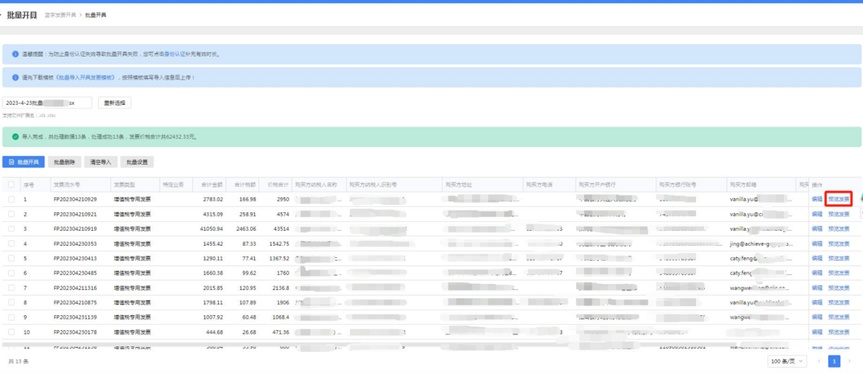Click 预览发票 link in row 6

(x=839, y=273)
